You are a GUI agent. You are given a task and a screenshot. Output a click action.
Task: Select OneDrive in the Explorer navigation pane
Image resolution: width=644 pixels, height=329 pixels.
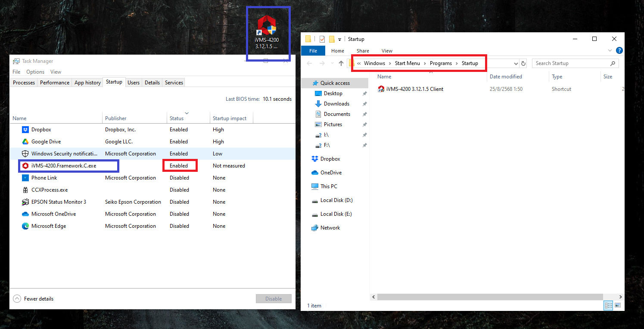(331, 173)
